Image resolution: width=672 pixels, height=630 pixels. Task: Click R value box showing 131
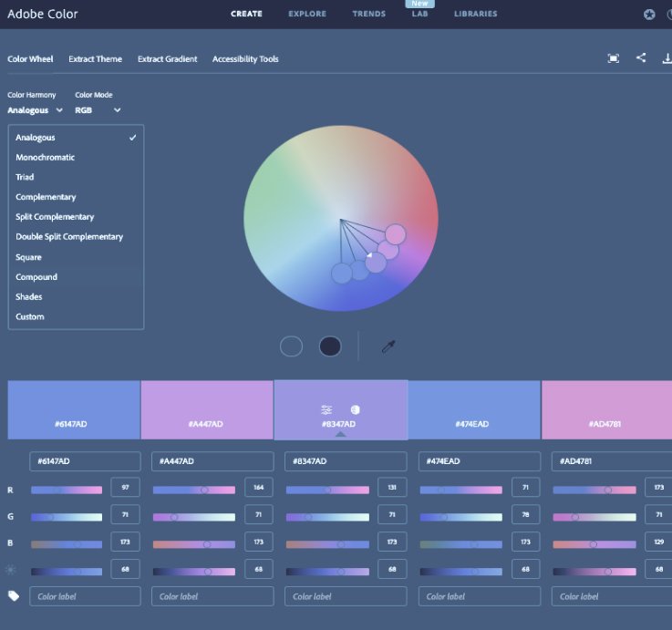pyautogui.click(x=392, y=487)
